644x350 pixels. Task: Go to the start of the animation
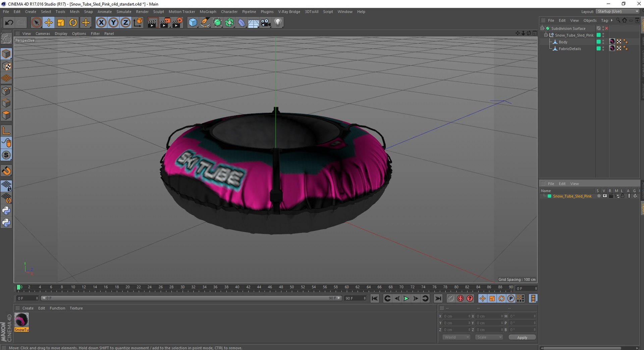375,298
